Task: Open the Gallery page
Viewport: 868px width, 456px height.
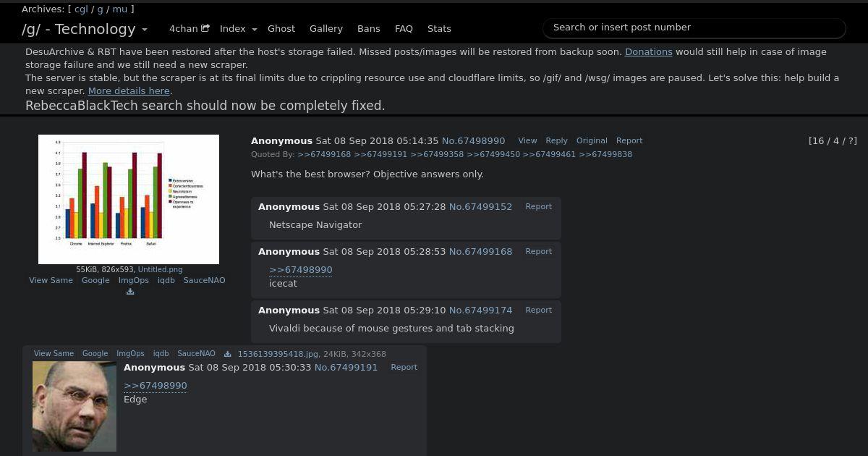Action: 326,29
